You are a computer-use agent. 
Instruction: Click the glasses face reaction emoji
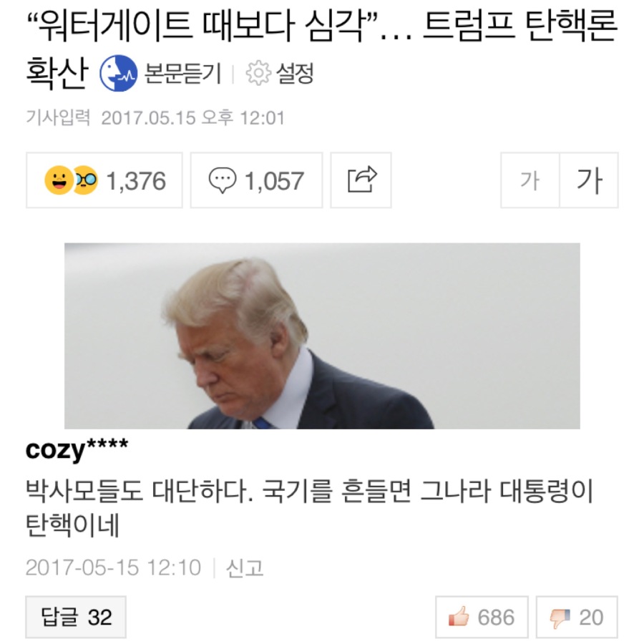tap(87, 180)
